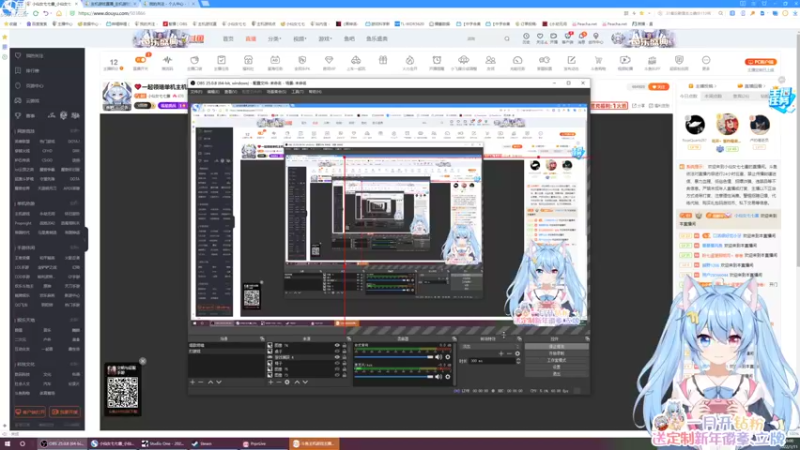Hide the display capture source eye icon
The width and height of the screenshot is (800, 450).
[x=337, y=357]
